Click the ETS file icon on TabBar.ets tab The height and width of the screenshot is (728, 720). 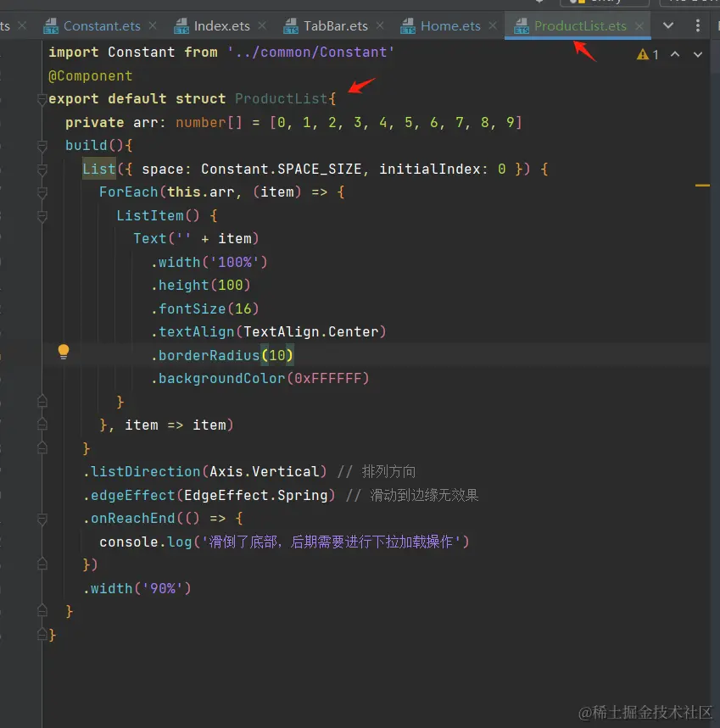290,26
